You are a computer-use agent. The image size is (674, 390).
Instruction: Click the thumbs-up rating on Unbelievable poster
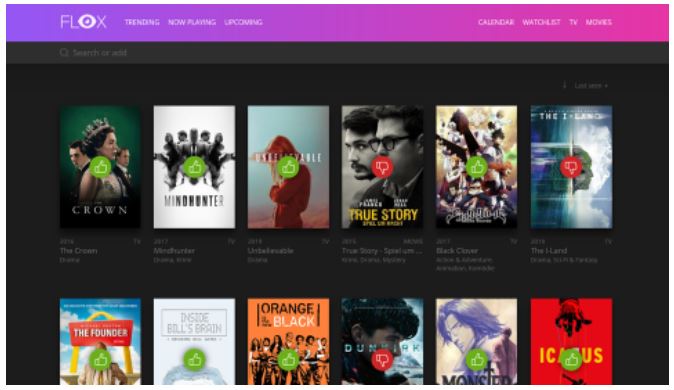[x=288, y=167]
